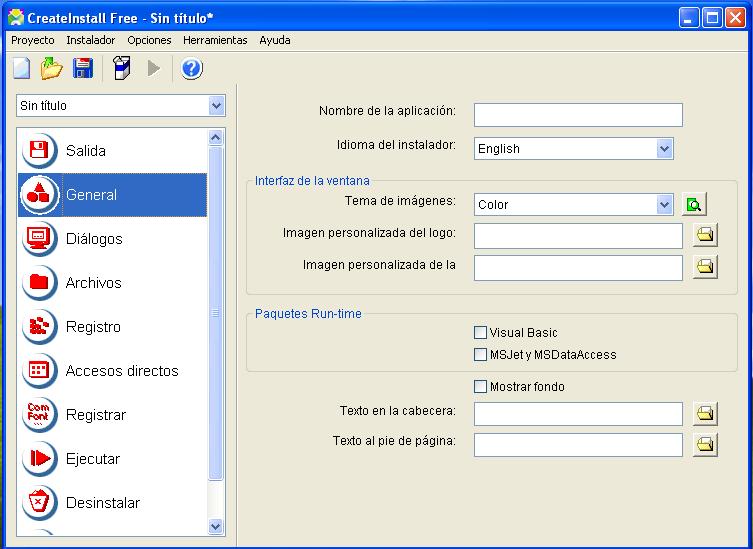Viewport: 753px width, 549px height.
Task: Click the sidebar scroll up arrow
Action: point(216,138)
